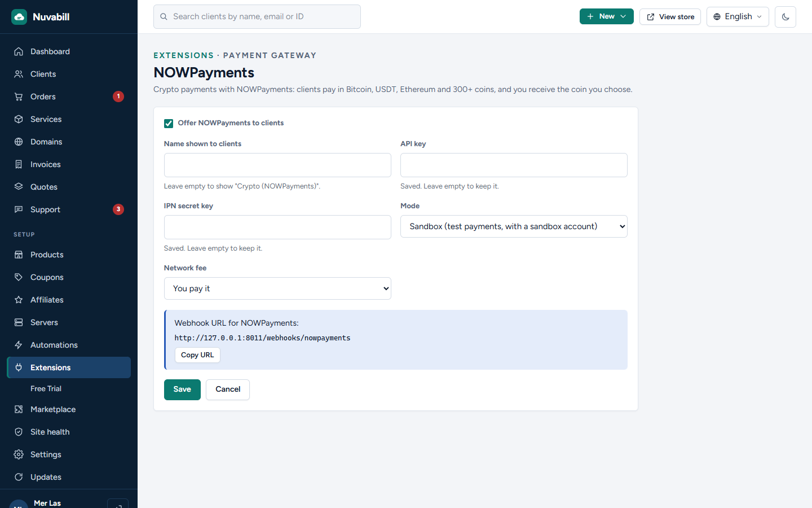Click the Updates refresh icon

coord(19,477)
